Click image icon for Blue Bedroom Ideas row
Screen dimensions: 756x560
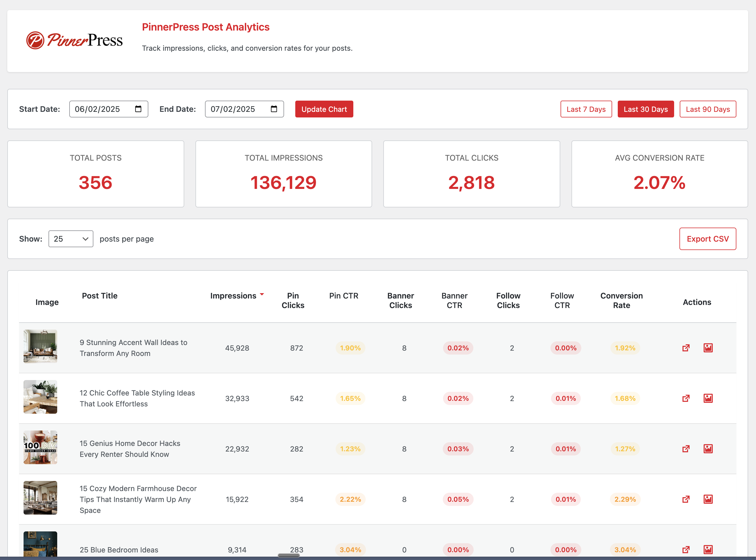click(x=708, y=550)
